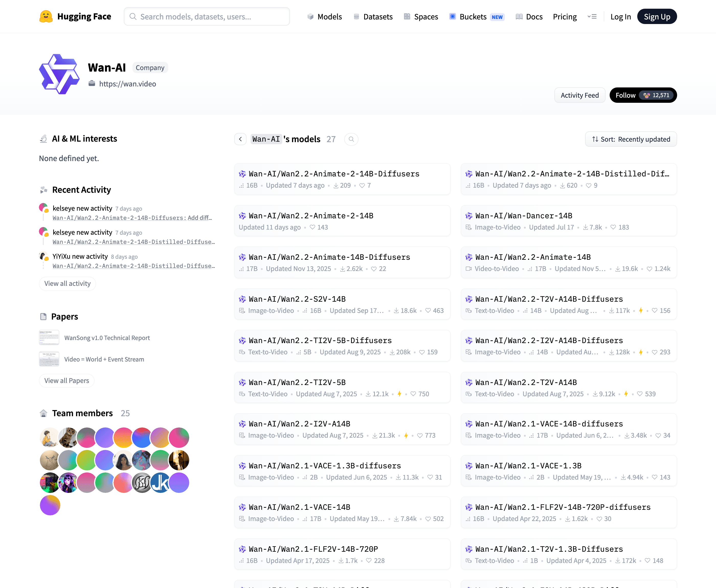Click the model icon on Wan2.1-VACE-14B card
716x588 pixels.
[x=242, y=507]
